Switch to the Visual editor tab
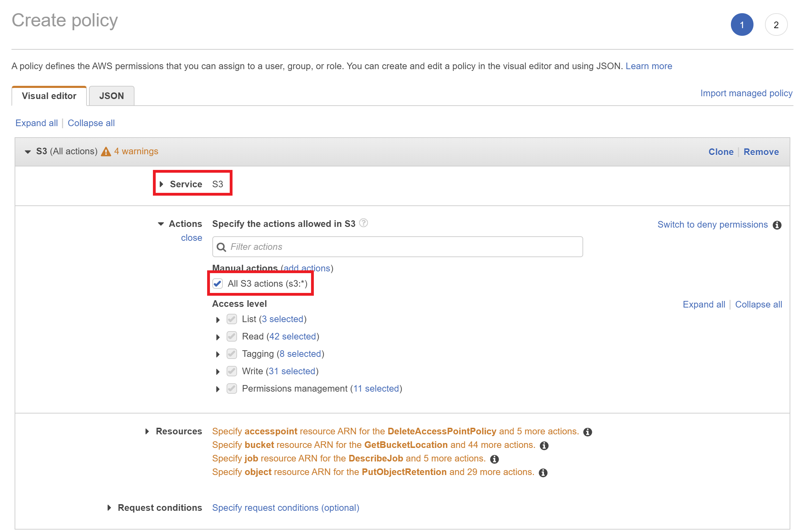Viewport: 807px width, 532px height. [x=49, y=96]
